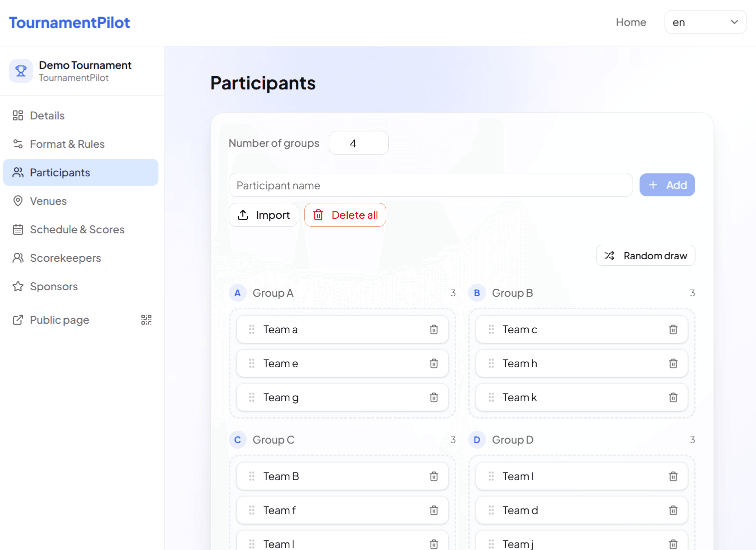The width and height of the screenshot is (756, 550).
Task: Click the trophy icon for Demo Tournament
Action: [21, 71]
